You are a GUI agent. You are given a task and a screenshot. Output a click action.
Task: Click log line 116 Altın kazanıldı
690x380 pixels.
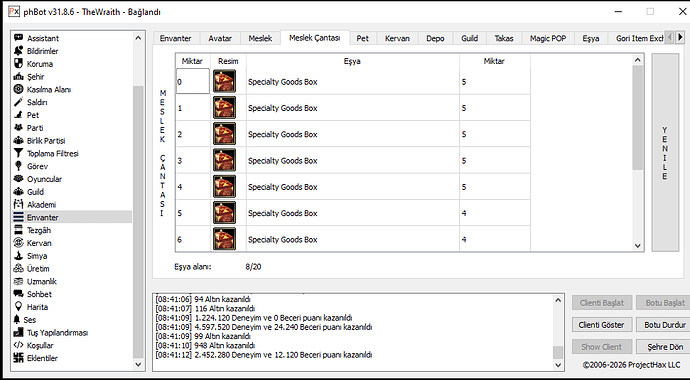click(205, 308)
